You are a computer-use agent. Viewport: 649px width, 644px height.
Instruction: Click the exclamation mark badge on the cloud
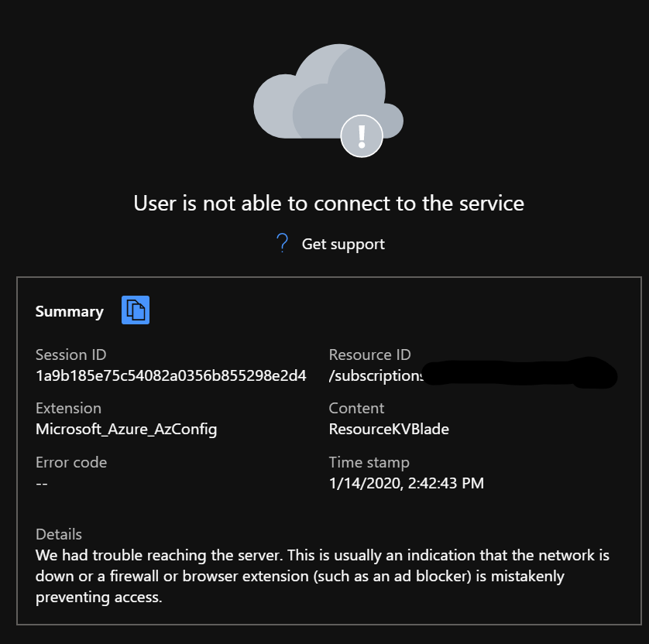tap(361, 135)
